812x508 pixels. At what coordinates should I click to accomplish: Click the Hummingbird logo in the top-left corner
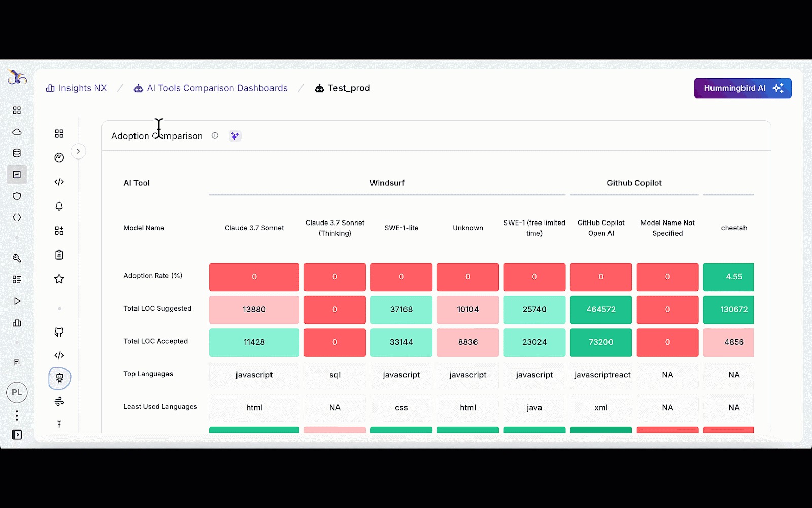[x=17, y=77]
